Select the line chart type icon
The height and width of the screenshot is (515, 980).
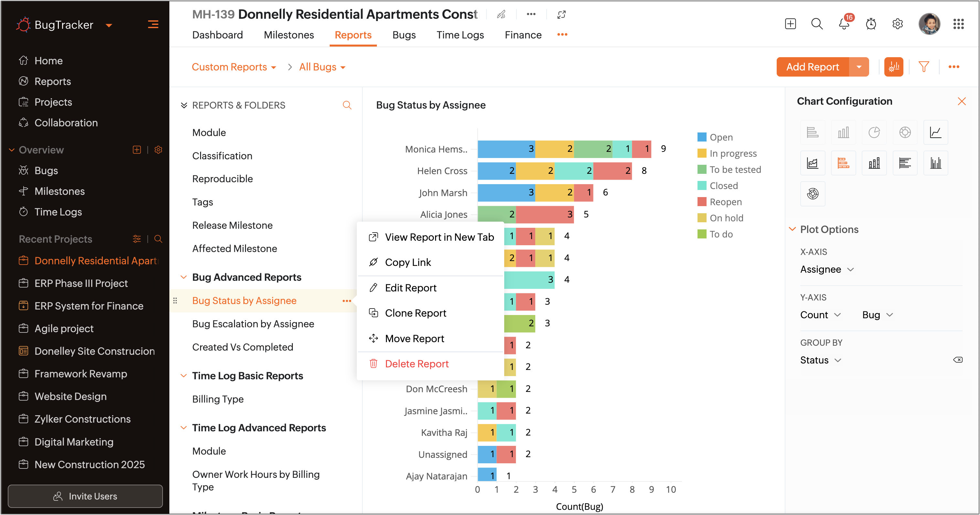tap(935, 132)
